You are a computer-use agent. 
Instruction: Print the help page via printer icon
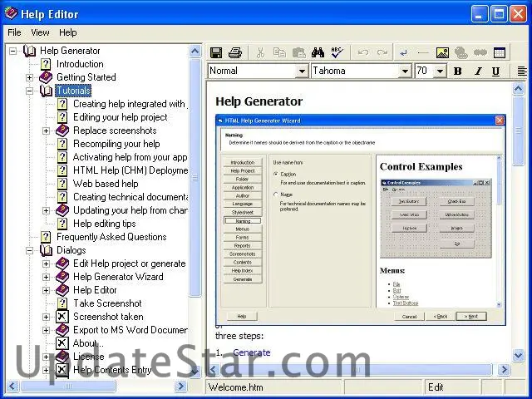click(234, 52)
